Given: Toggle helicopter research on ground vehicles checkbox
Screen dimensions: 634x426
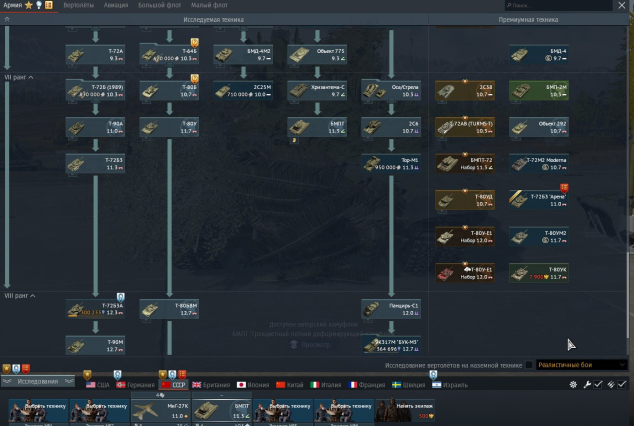Looking at the screenshot, I should (529, 366).
